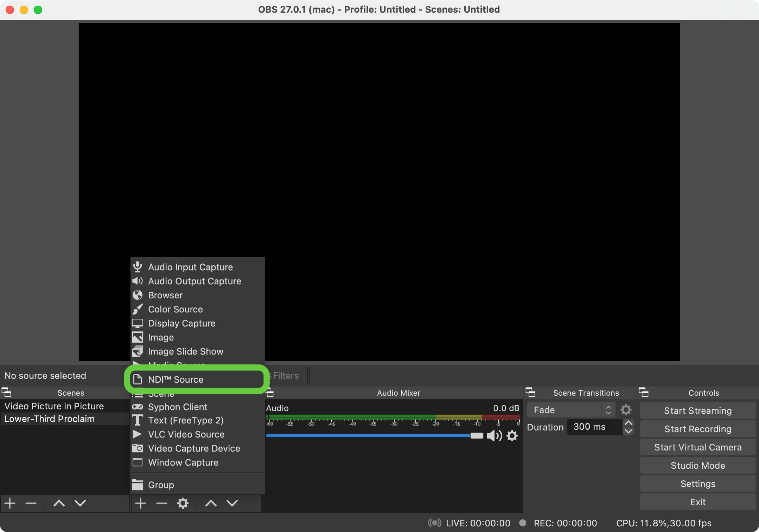Click the Audio volume slider handle
759x532 pixels.
[477, 436]
